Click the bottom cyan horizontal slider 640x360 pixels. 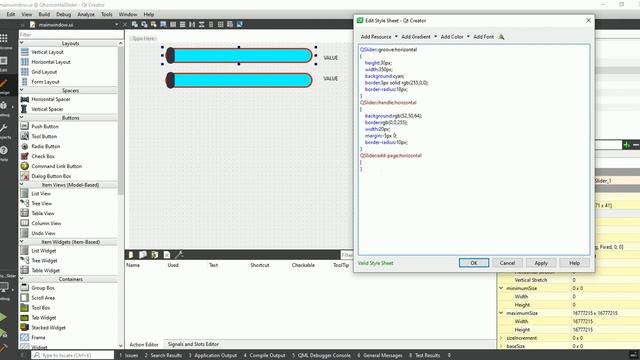pos(239,80)
